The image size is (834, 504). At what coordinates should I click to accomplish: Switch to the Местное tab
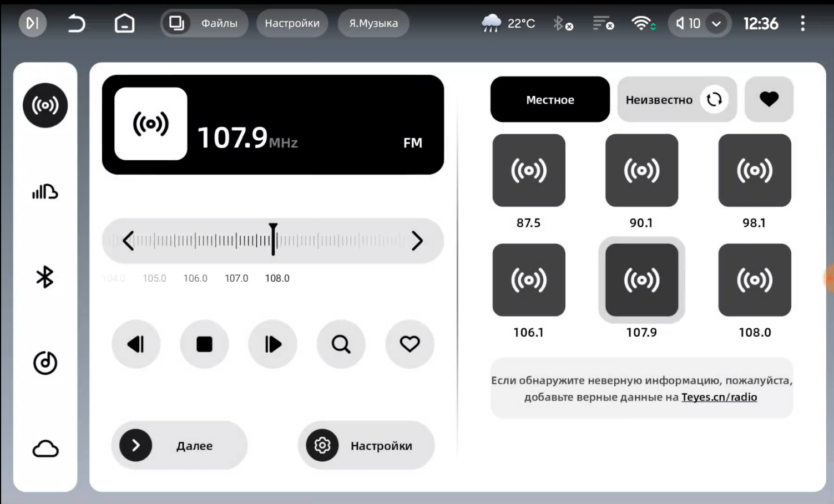pos(550,100)
